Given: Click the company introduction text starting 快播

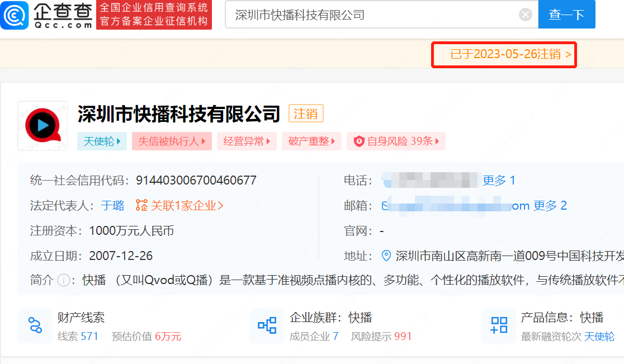Looking at the screenshot, I should pyautogui.click(x=353, y=281).
